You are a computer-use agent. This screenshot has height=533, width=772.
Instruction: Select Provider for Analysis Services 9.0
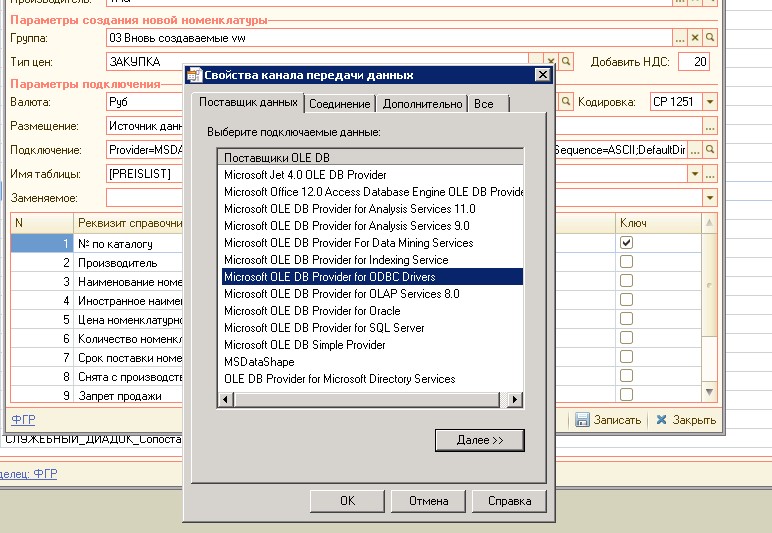click(372, 226)
